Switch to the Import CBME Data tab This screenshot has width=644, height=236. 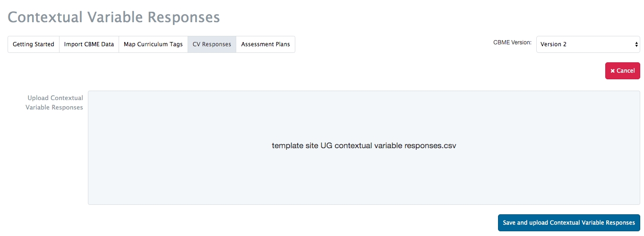[89, 44]
